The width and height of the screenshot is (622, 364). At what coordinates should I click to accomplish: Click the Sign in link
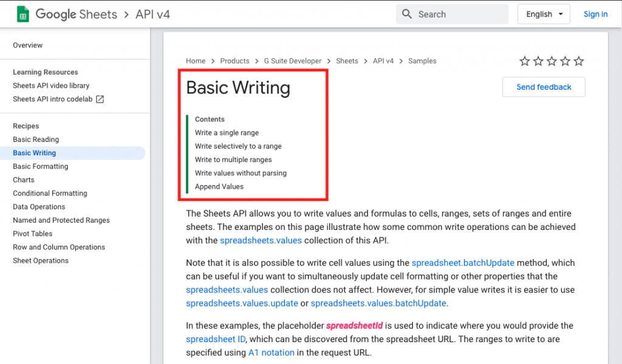595,15
